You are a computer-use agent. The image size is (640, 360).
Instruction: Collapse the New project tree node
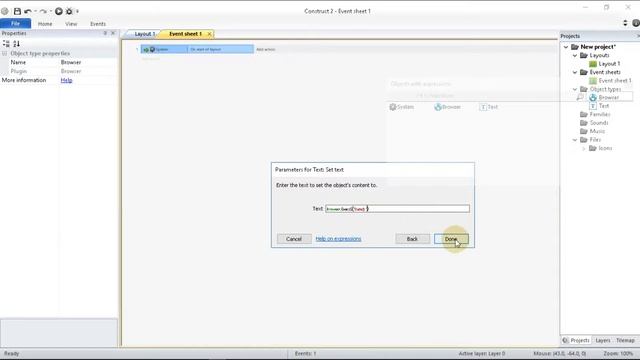[x=566, y=47]
